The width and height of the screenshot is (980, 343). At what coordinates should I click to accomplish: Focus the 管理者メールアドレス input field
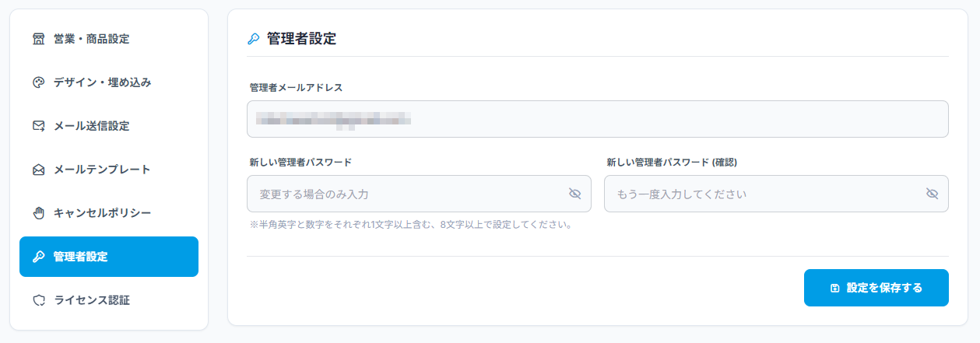tap(598, 119)
